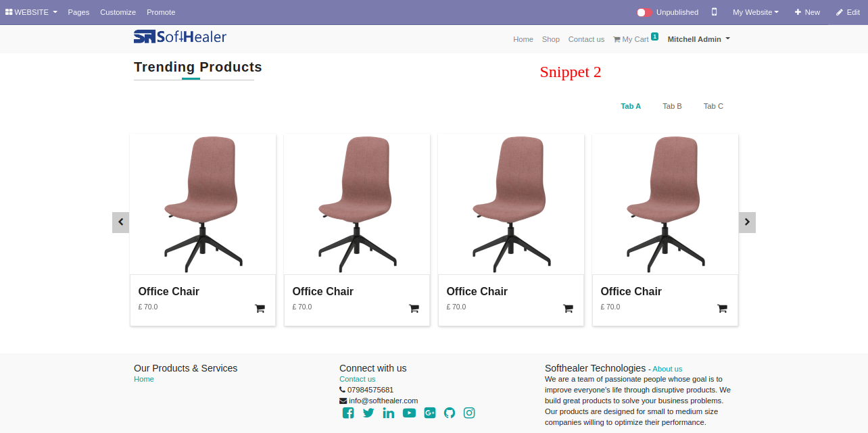Screen dimensions: 868x433
Task: Open the Customize menu
Action: (x=118, y=12)
